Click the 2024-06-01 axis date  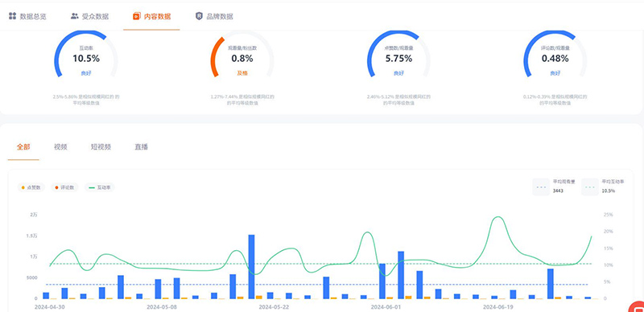tap(386, 306)
